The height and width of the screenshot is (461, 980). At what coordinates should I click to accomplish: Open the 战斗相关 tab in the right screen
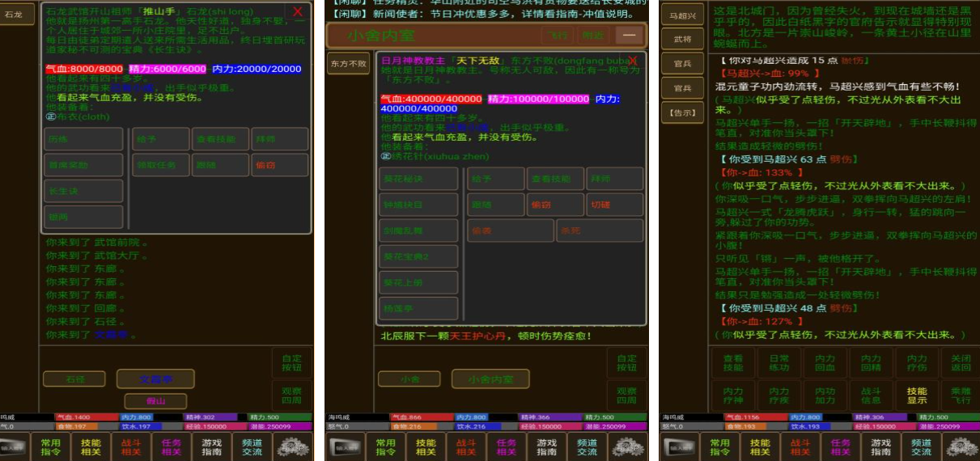point(800,446)
